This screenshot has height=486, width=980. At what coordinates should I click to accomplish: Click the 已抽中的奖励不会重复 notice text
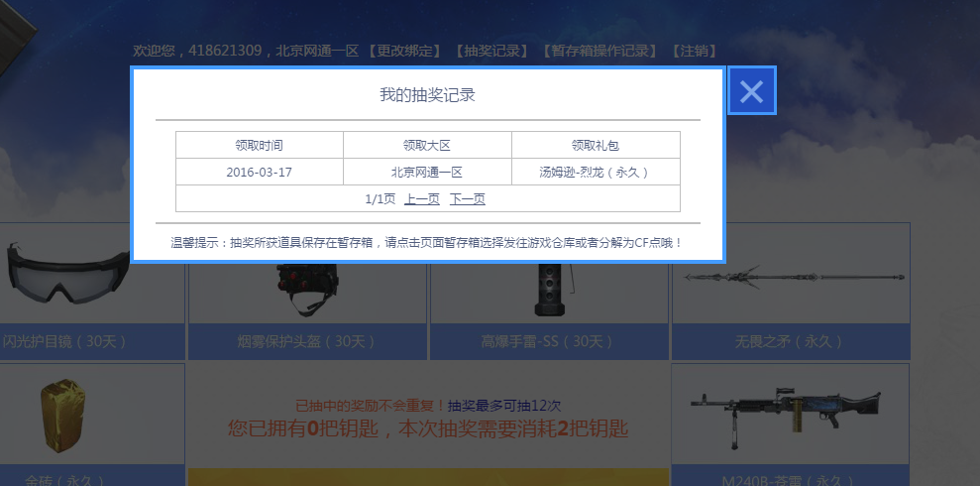pos(370,406)
